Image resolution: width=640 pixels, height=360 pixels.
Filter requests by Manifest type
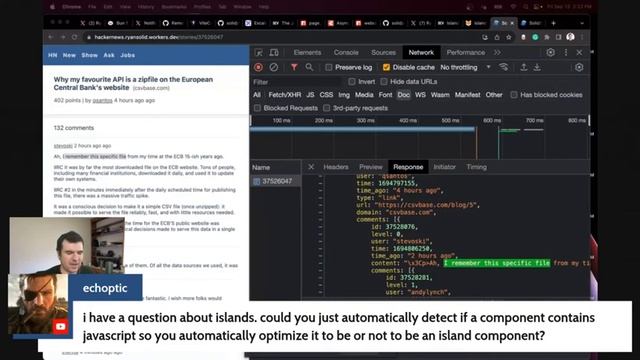(467, 95)
